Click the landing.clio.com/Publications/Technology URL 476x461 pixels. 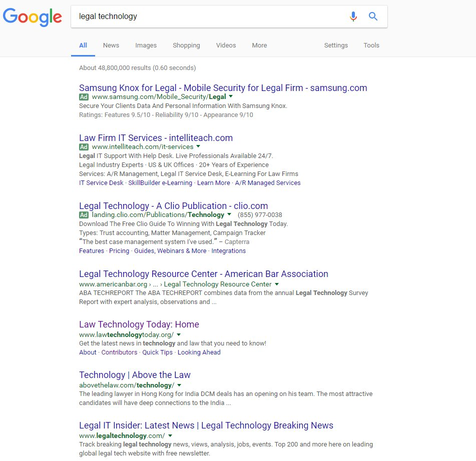click(158, 215)
